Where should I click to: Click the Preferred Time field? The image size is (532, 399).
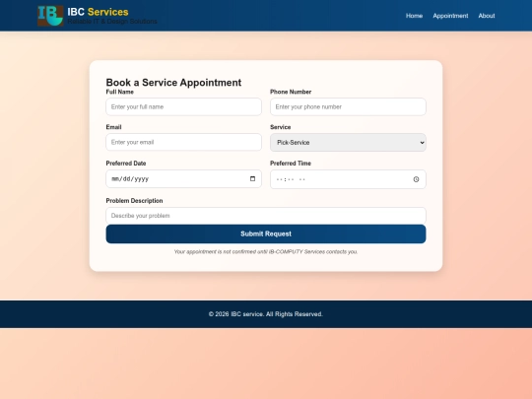tap(348, 179)
